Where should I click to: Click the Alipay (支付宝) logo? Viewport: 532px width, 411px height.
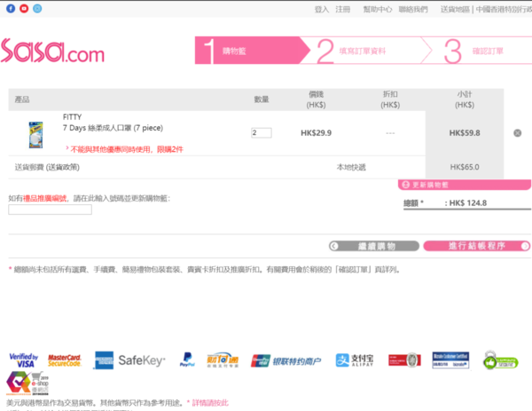355,360
